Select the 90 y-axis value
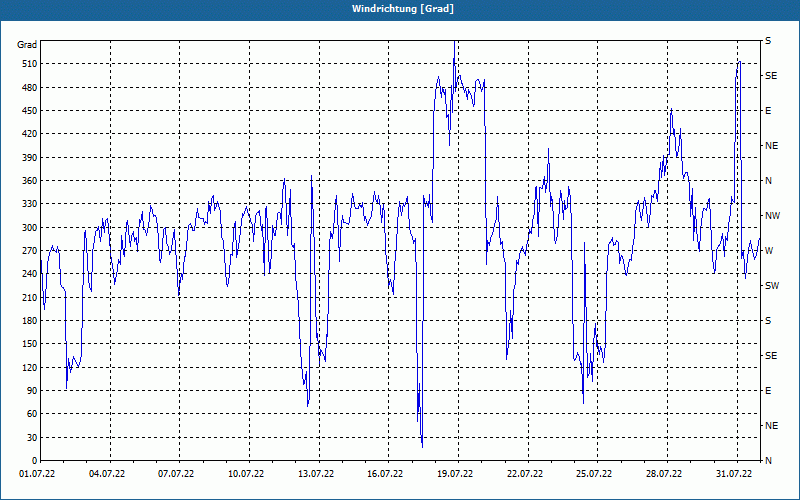800x500 pixels. point(32,391)
